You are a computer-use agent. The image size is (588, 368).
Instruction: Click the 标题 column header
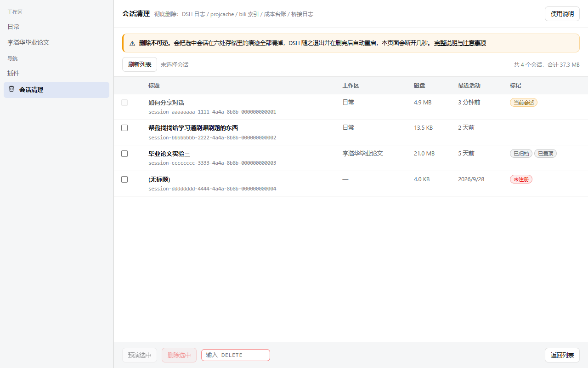154,86
